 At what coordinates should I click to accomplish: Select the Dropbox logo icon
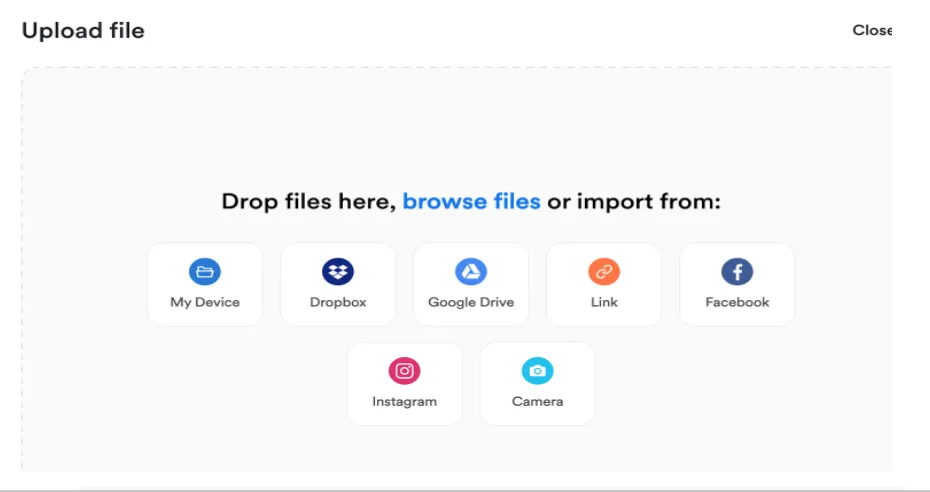[x=337, y=272]
